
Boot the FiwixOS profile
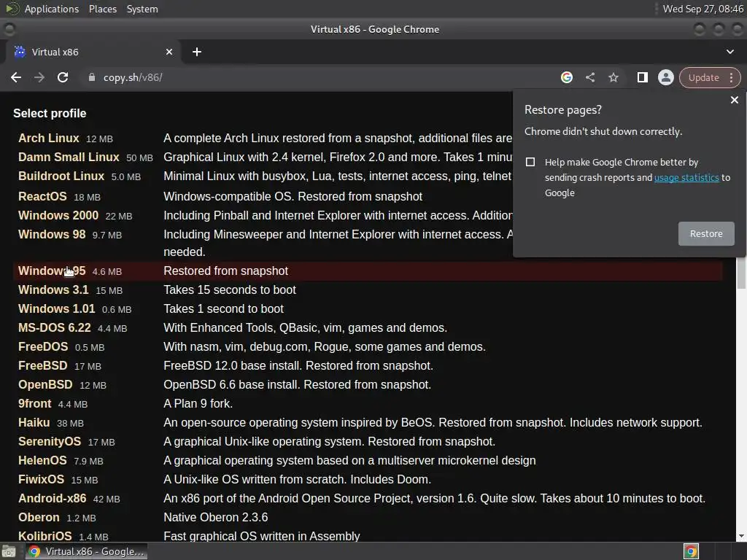pos(41,480)
